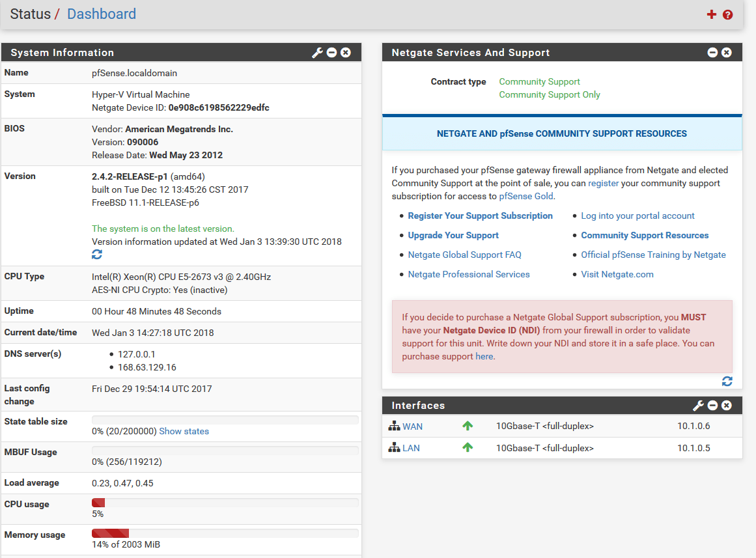The width and height of the screenshot is (756, 558).
Task: Click the State table size progress bar
Action: 225,419
